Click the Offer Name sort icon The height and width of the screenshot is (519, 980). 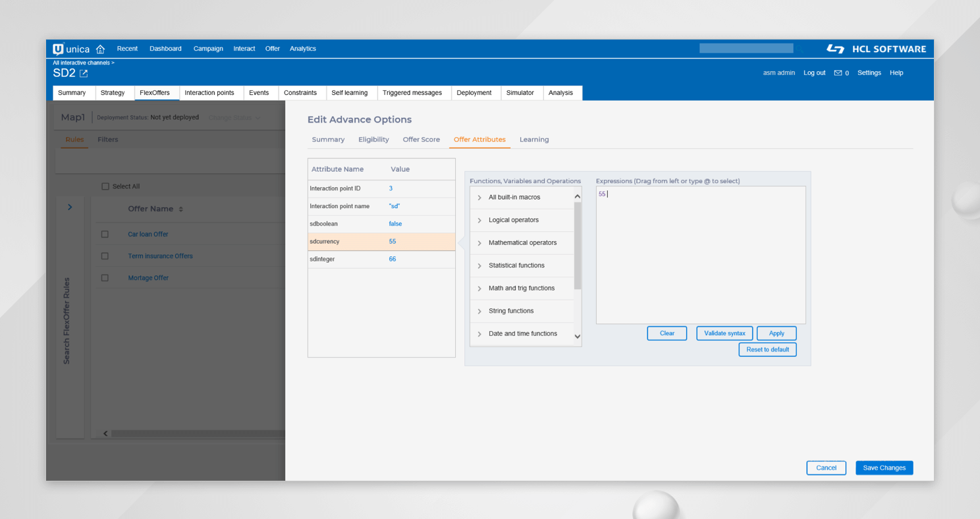[x=181, y=209]
